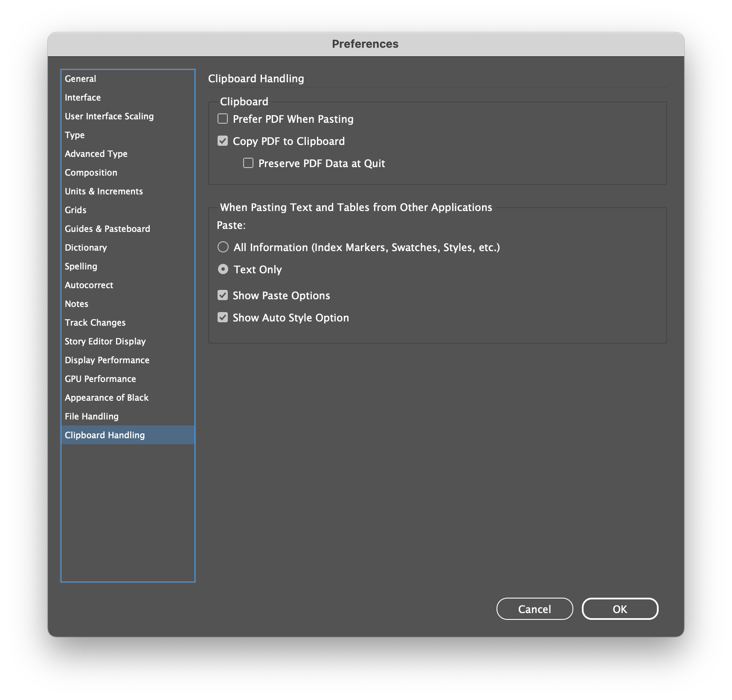The image size is (732, 700).
Task: Open the Guides & Pasteboard settings
Action: (107, 229)
